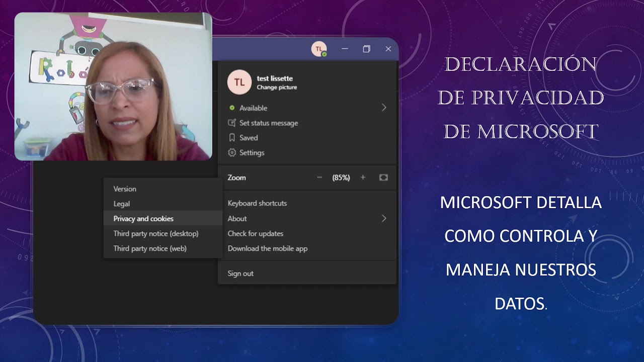Expand the About submenu chevron
Screen dimensions: 644x362
[384, 218]
